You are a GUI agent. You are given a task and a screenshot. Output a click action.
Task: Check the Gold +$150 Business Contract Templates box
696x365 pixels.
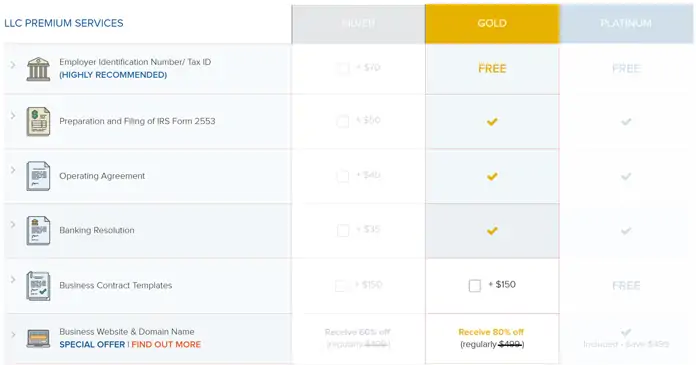coord(475,286)
